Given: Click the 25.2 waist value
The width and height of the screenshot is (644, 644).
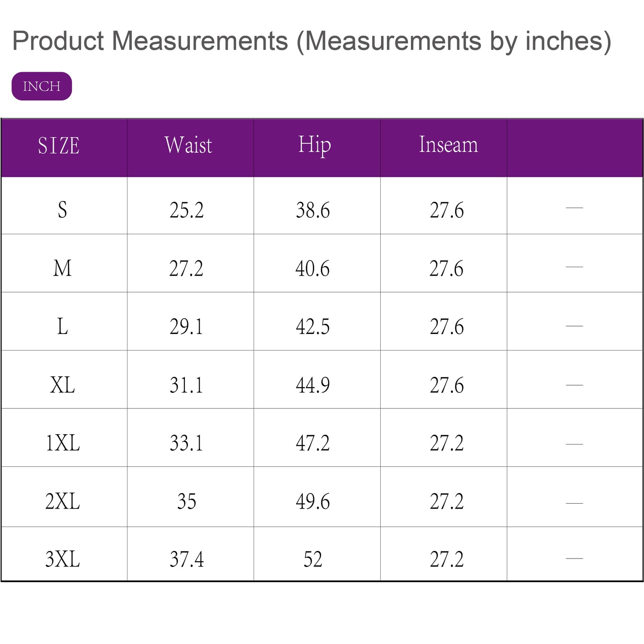Looking at the screenshot, I should (187, 210).
